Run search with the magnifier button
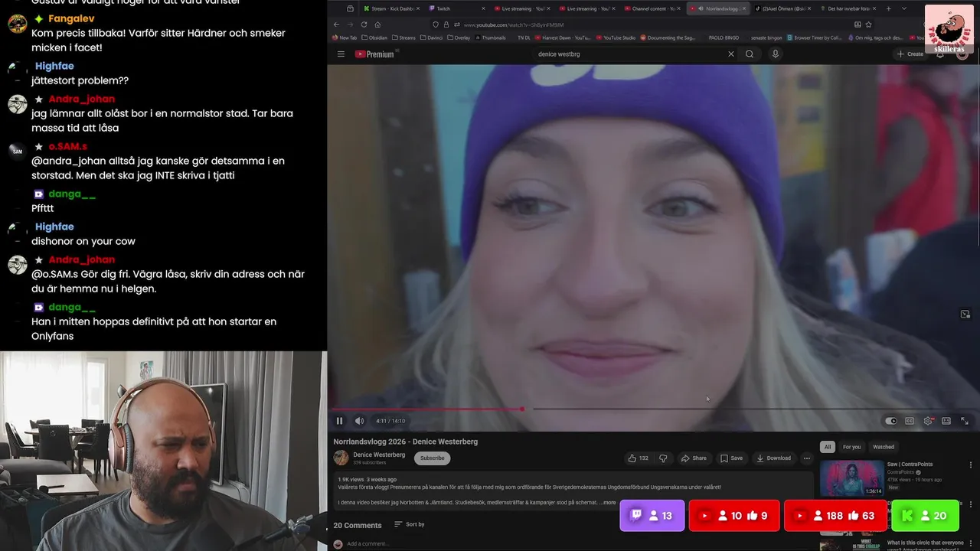This screenshot has width=980, height=551. [750, 54]
